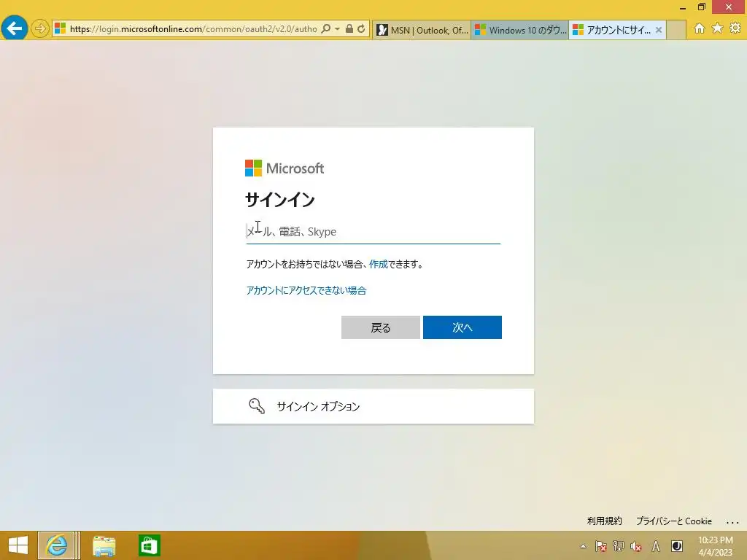Screen dimensions: 747x560
Task: Open the address bar dropdown arrow
Action: (337, 29)
